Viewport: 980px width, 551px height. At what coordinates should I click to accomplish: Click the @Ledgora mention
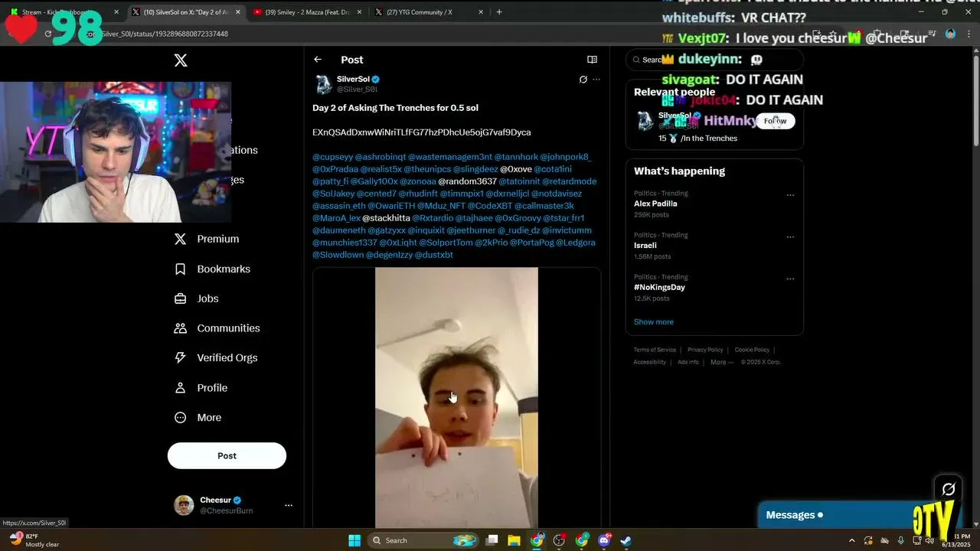(x=576, y=243)
